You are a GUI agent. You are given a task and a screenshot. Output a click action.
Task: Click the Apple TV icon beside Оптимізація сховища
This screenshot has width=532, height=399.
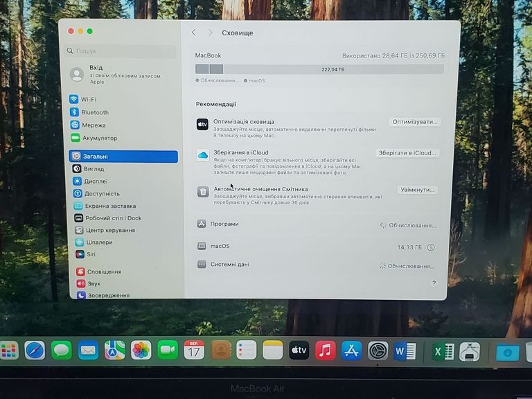(x=202, y=124)
